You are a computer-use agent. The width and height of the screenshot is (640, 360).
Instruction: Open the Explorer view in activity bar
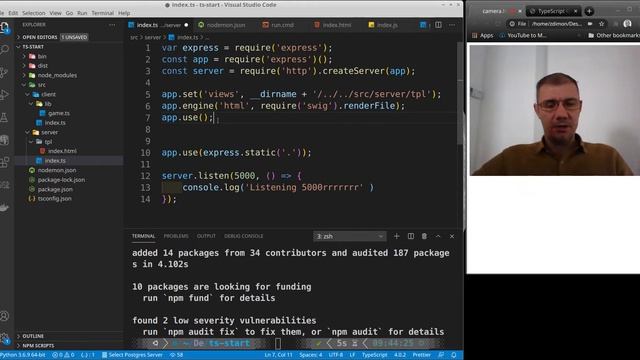[5, 28]
